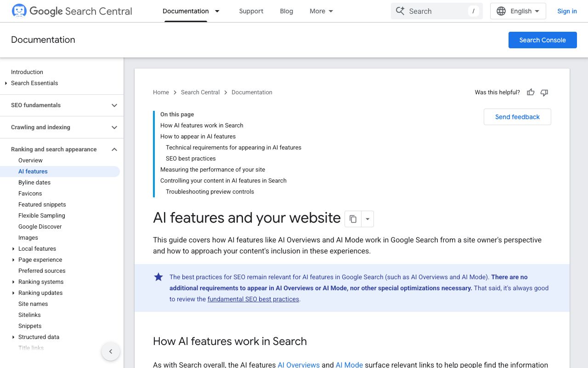Screen dimensions: 588x368
Task: Open the AI Mode link in paragraph
Action: click(349, 365)
